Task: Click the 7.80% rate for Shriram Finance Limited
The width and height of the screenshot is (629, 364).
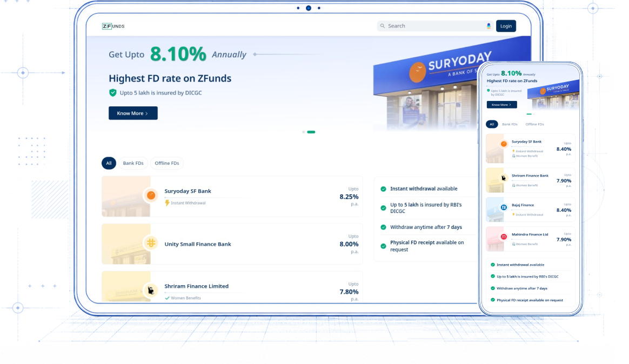Action: tap(349, 292)
